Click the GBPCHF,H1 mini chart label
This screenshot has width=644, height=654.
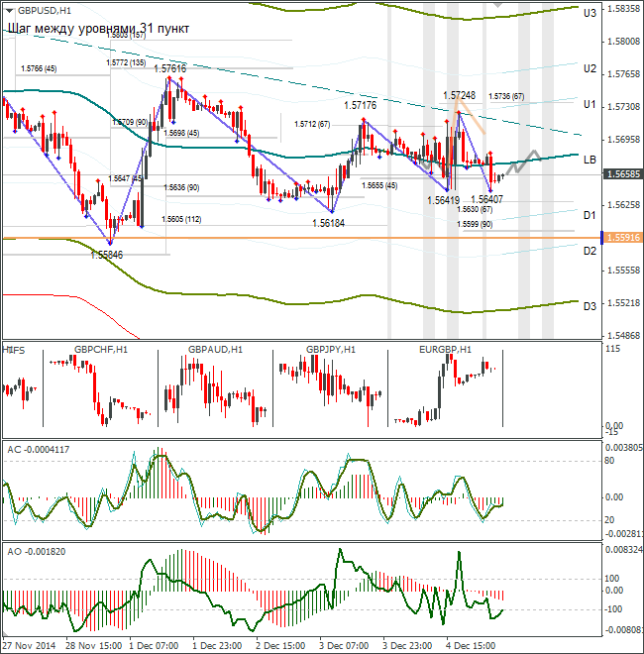(101, 350)
